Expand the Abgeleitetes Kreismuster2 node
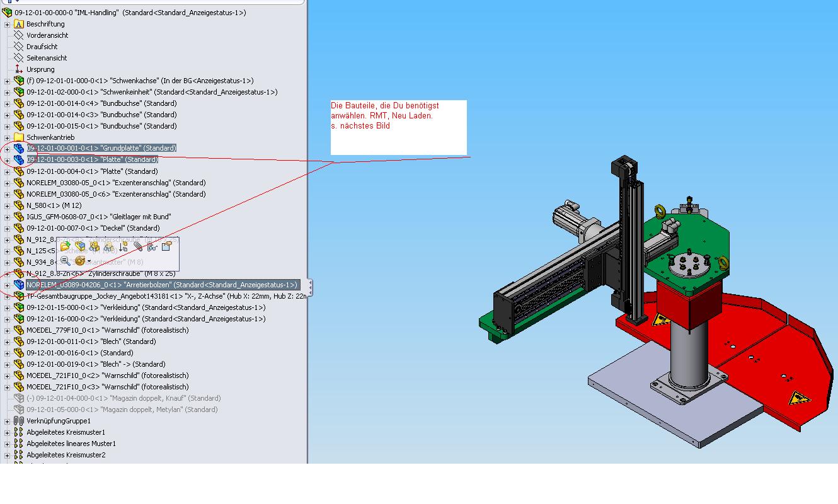Image resolution: width=838 pixels, height=504 pixels. (7, 455)
